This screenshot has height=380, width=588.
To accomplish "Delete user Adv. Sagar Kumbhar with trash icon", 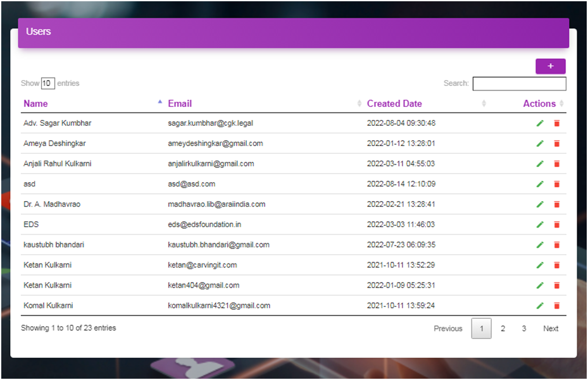I will (557, 123).
